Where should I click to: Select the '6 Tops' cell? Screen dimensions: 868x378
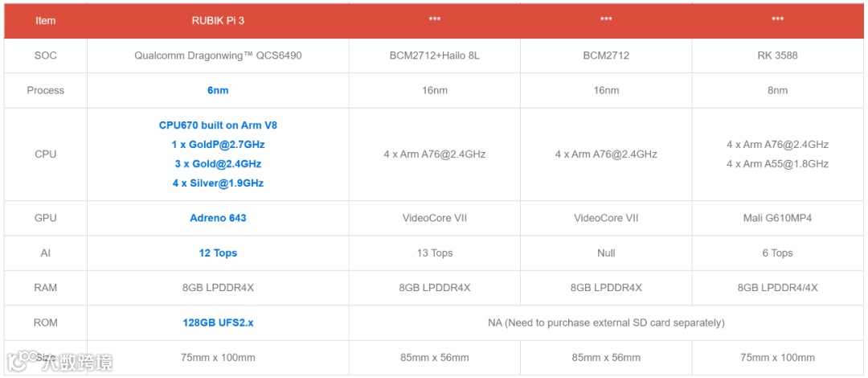[x=778, y=253]
